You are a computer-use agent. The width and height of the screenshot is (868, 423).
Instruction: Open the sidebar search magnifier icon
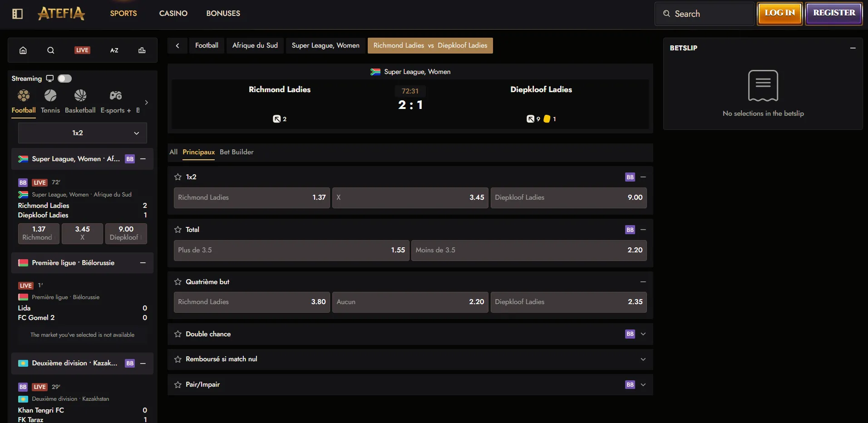tap(51, 50)
